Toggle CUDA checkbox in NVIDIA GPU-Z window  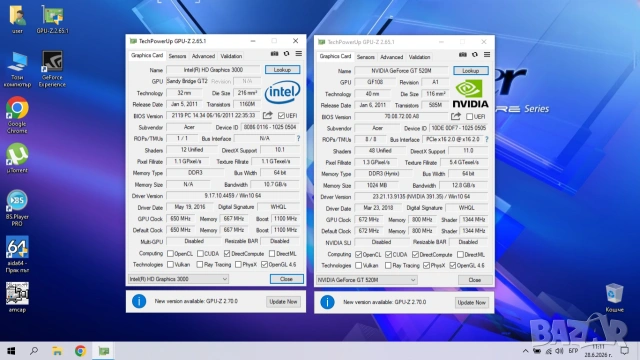(x=389, y=255)
